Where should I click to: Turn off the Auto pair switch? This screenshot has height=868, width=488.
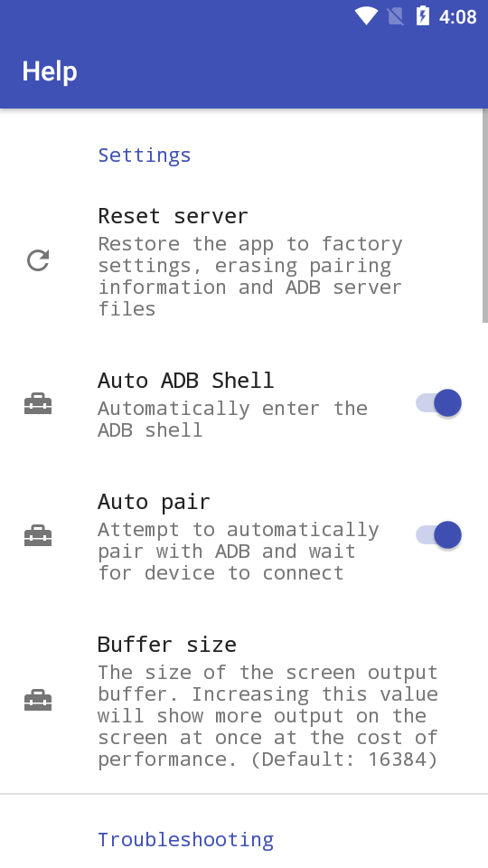(x=439, y=534)
